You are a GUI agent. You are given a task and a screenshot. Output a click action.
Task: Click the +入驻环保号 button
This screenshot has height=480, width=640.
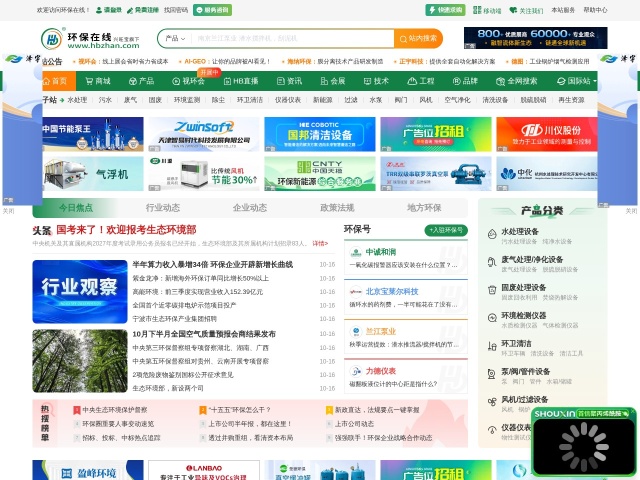[x=446, y=230]
